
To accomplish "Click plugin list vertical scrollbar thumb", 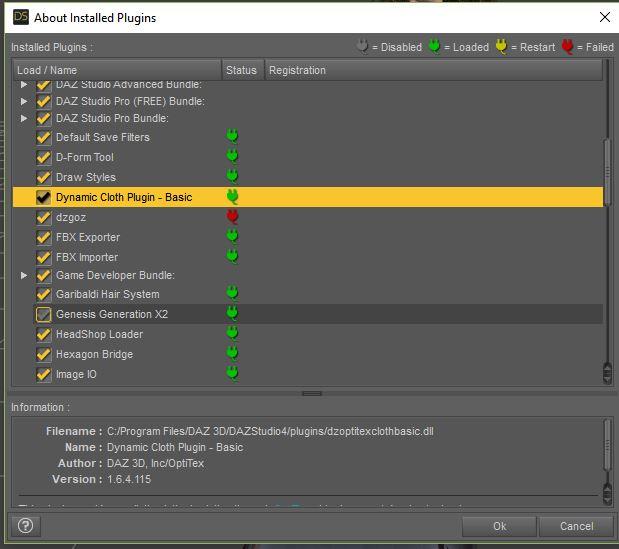I will click(x=608, y=171).
